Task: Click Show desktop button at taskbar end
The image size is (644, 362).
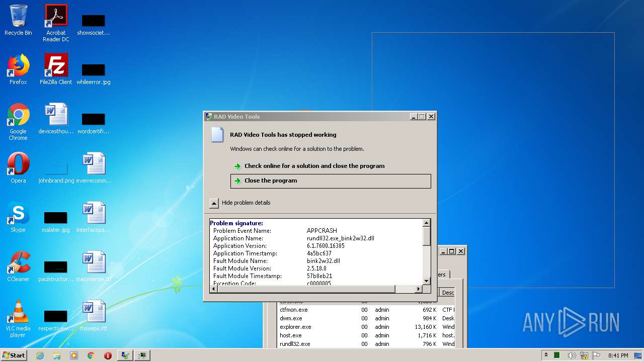Action: click(638, 355)
